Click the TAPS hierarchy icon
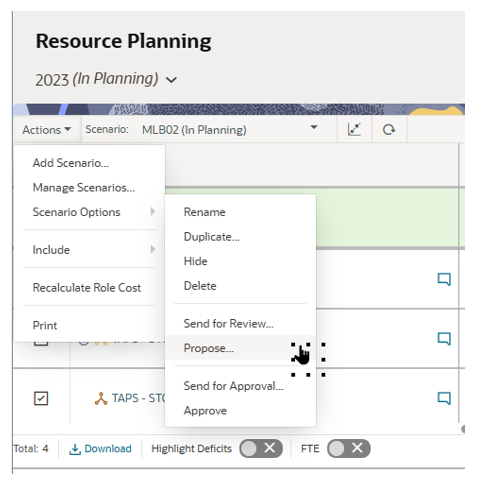500x499 pixels. pos(101,399)
